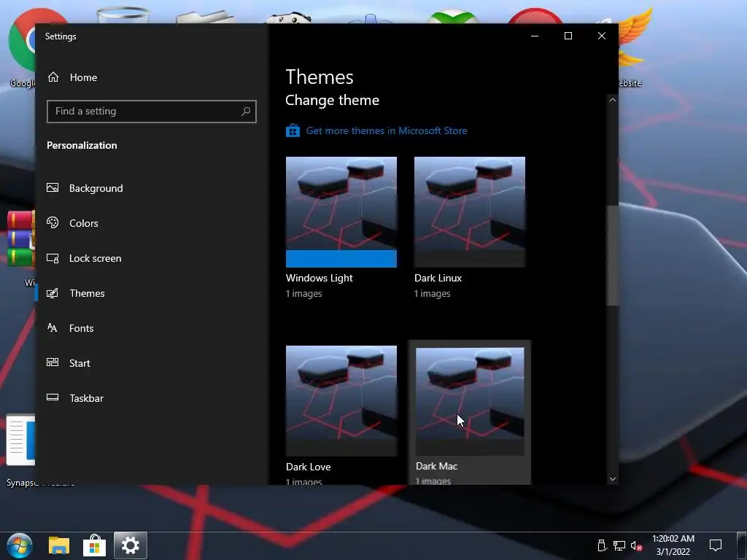Open the network tray icon
The image size is (747, 560).
pos(619,545)
